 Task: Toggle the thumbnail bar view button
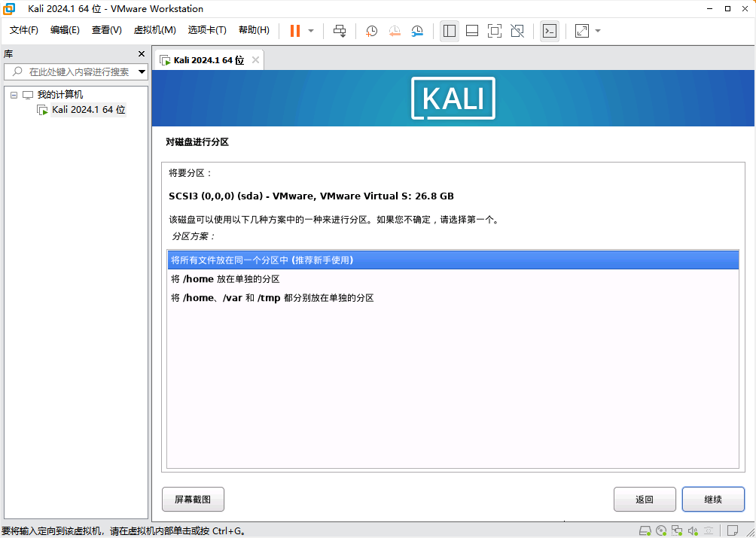(x=472, y=31)
